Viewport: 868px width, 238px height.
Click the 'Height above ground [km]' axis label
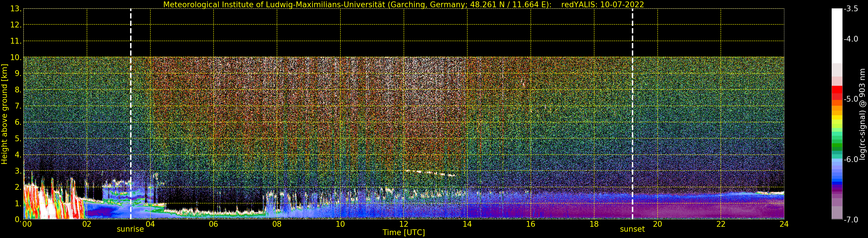[x=4, y=114]
